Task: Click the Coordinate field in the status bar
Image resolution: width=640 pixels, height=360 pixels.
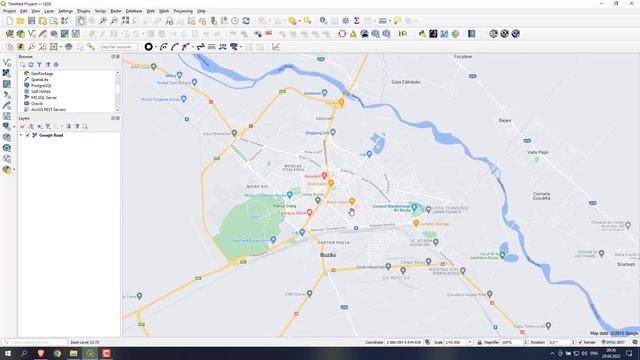Action: point(404,342)
